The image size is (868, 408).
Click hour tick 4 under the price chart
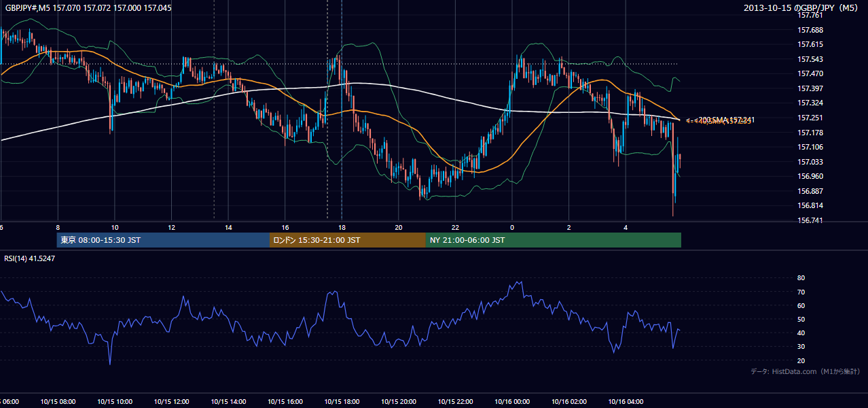626,227
